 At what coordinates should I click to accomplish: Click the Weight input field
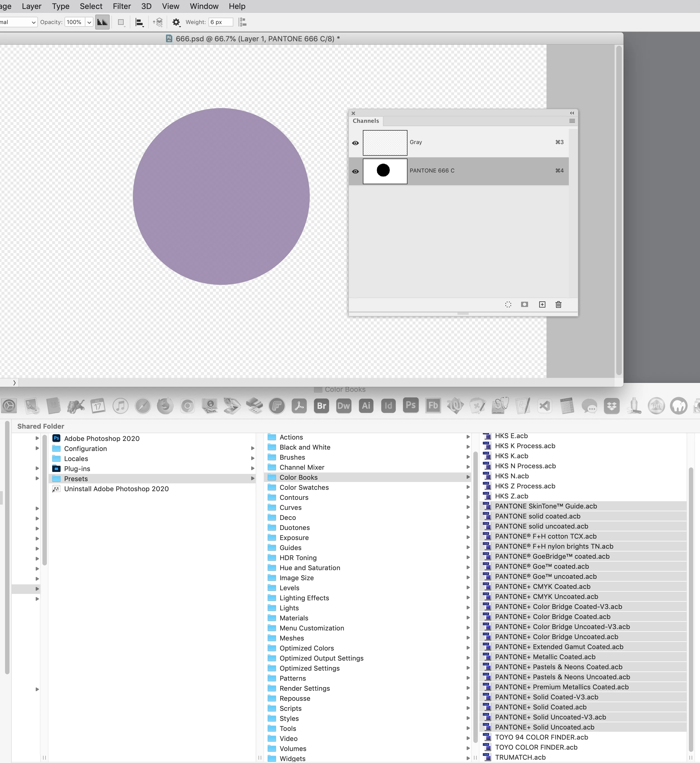pyautogui.click(x=221, y=22)
